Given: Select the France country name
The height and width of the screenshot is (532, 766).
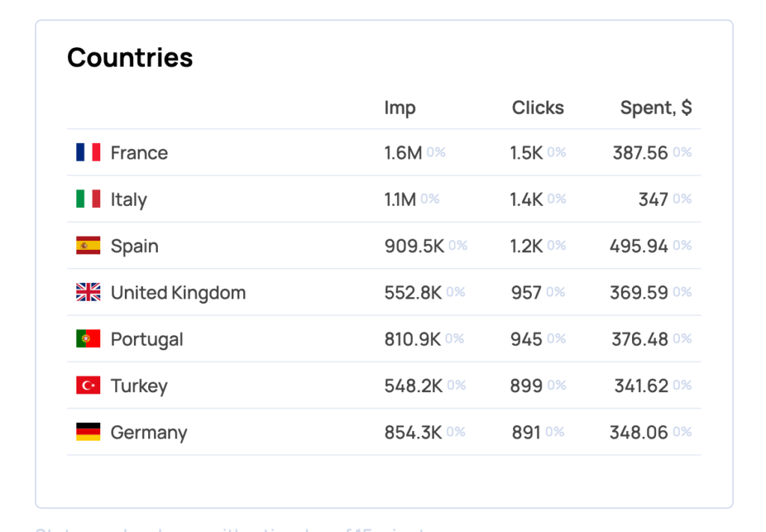Looking at the screenshot, I should pos(139,153).
